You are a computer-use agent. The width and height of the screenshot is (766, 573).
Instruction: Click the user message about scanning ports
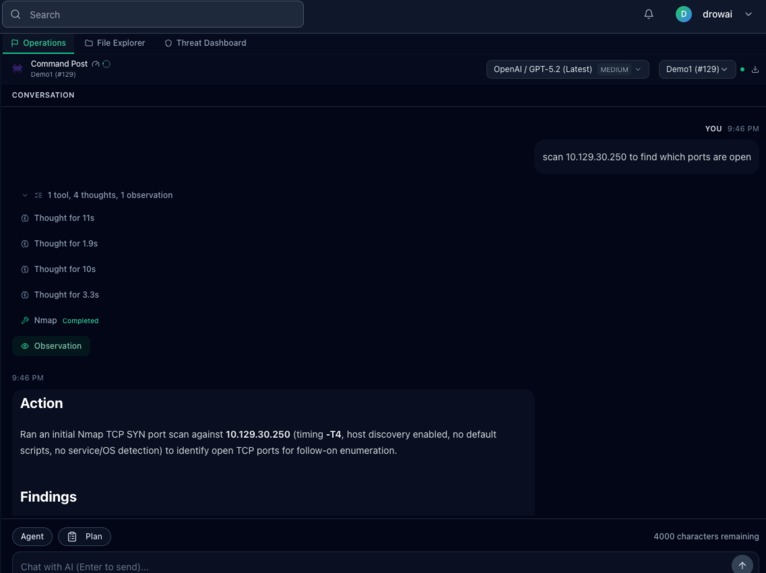pos(646,157)
